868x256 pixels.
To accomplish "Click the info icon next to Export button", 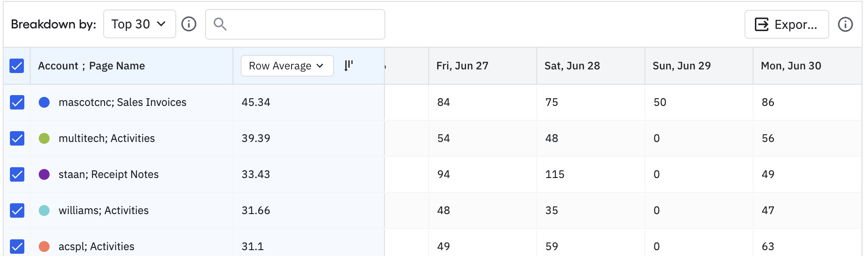I will pos(845,24).
